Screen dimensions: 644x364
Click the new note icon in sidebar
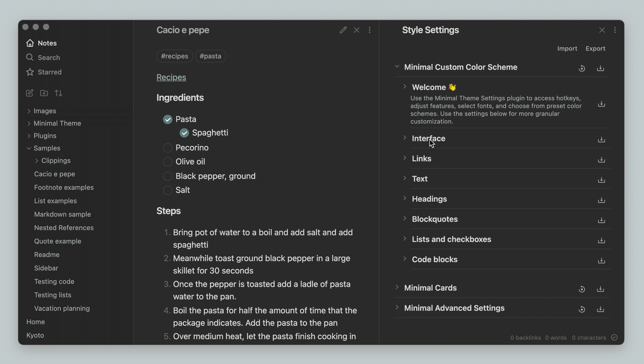click(30, 93)
